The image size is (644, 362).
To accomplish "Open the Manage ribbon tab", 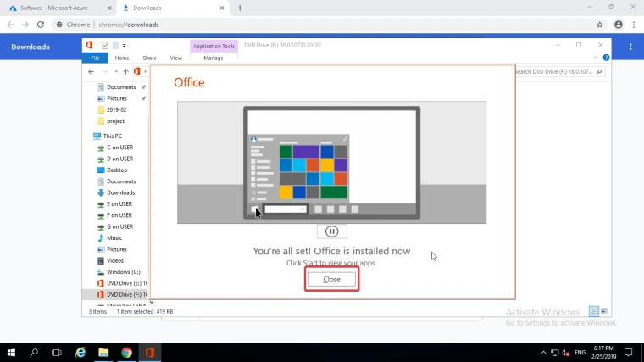I will click(x=214, y=58).
